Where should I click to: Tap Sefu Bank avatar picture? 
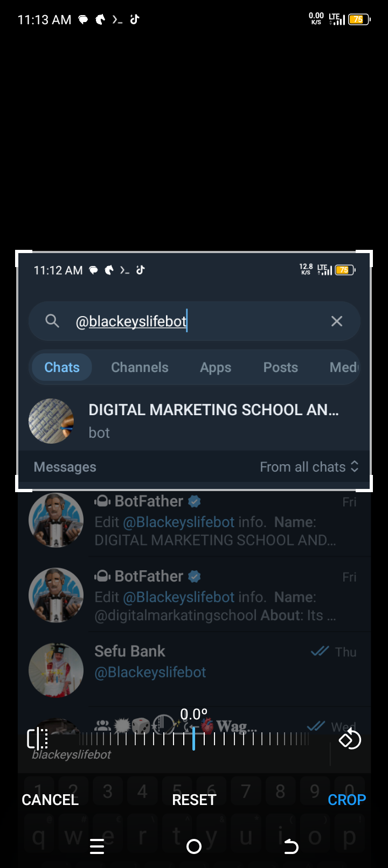tap(56, 670)
